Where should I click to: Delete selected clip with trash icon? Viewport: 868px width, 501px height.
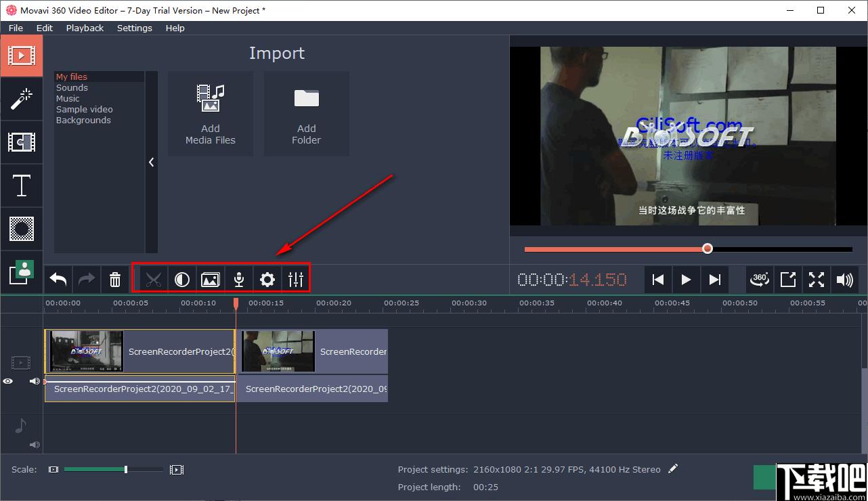pyautogui.click(x=115, y=279)
